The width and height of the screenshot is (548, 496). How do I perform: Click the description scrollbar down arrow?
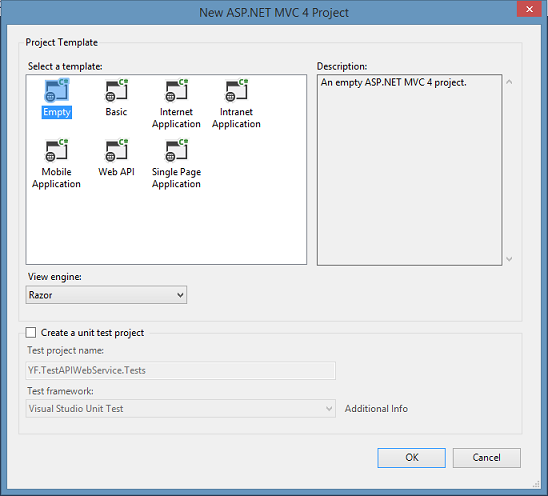509,259
